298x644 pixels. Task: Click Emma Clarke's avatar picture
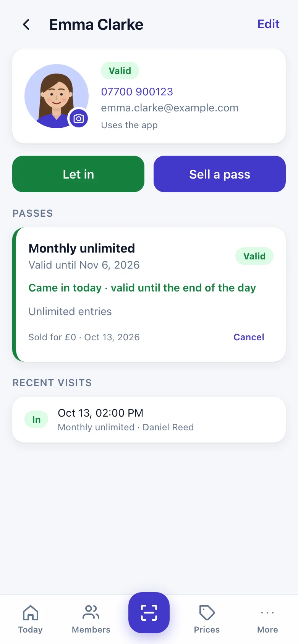click(x=57, y=96)
